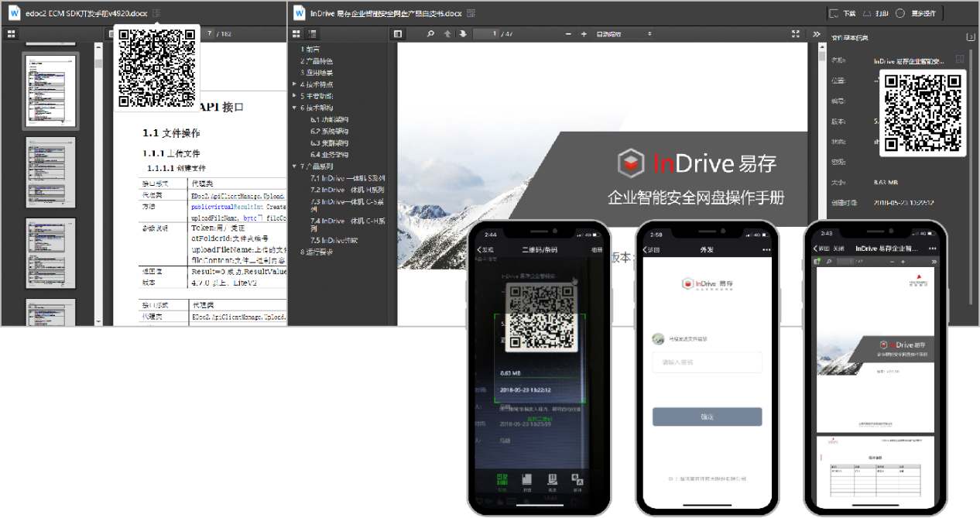980x518 pixels.
Task: Open outline item 7.1 InDrive 一体机 S系列
Action: 348,178
